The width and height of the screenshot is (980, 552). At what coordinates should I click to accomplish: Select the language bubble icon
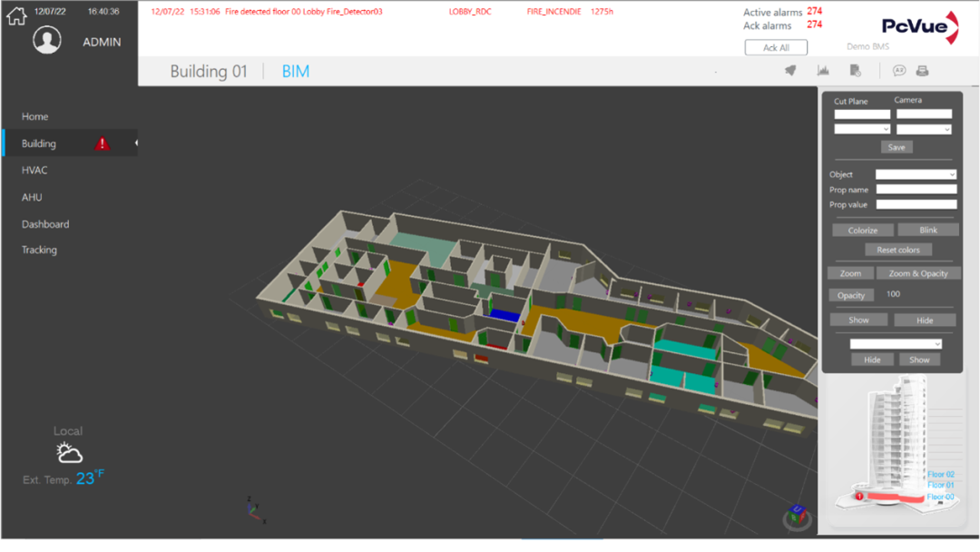(898, 70)
